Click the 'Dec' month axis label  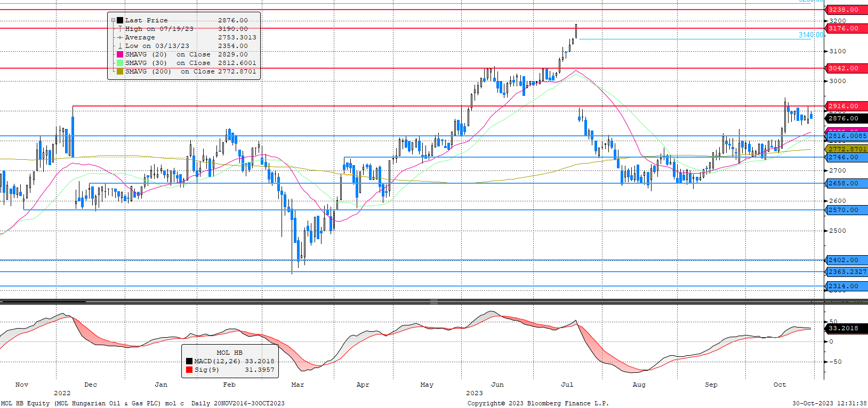[x=91, y=385]
